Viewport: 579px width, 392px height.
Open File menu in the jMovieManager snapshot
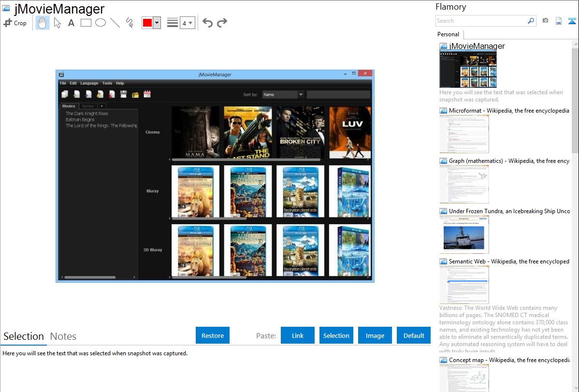[x=63, y=83]
